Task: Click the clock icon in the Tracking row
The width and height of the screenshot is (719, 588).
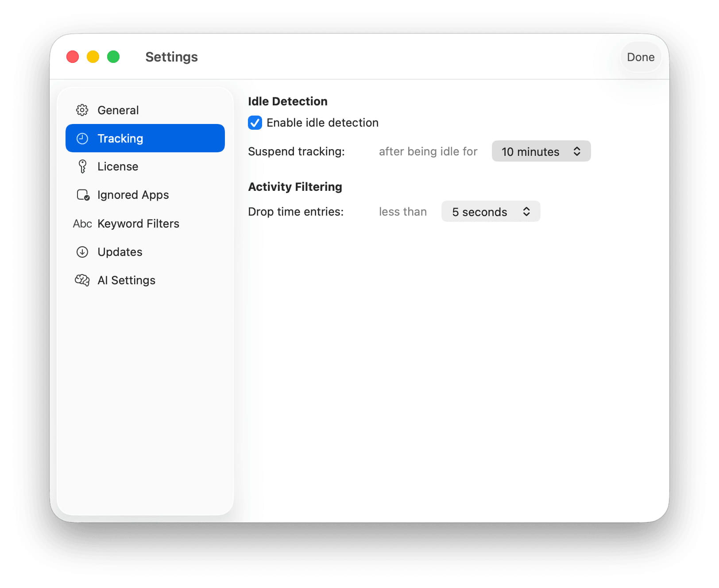Action: tap(82, 139)
